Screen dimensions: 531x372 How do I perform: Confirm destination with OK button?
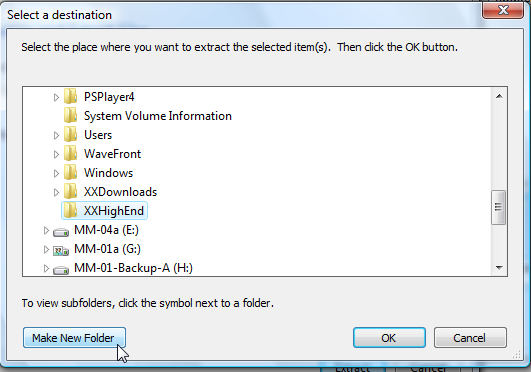389,337
